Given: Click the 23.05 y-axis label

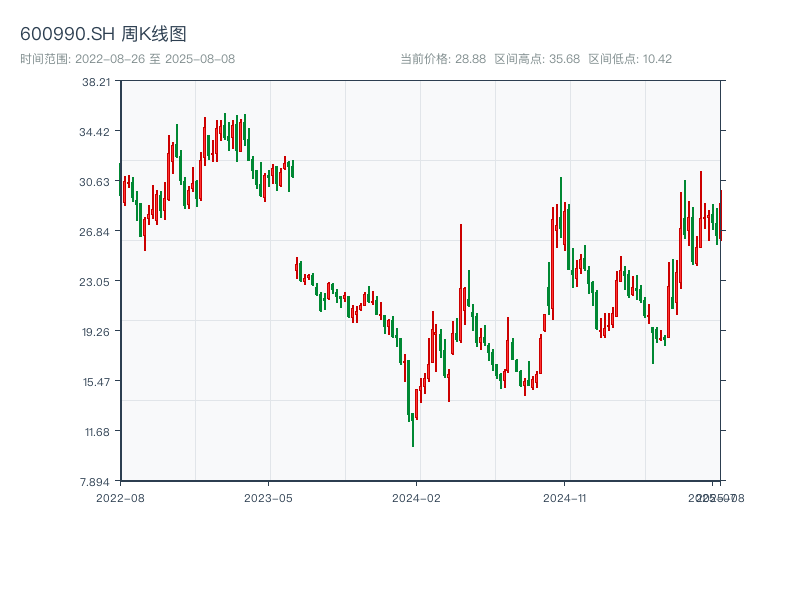Looking at the screenshot, I should 96,282.
